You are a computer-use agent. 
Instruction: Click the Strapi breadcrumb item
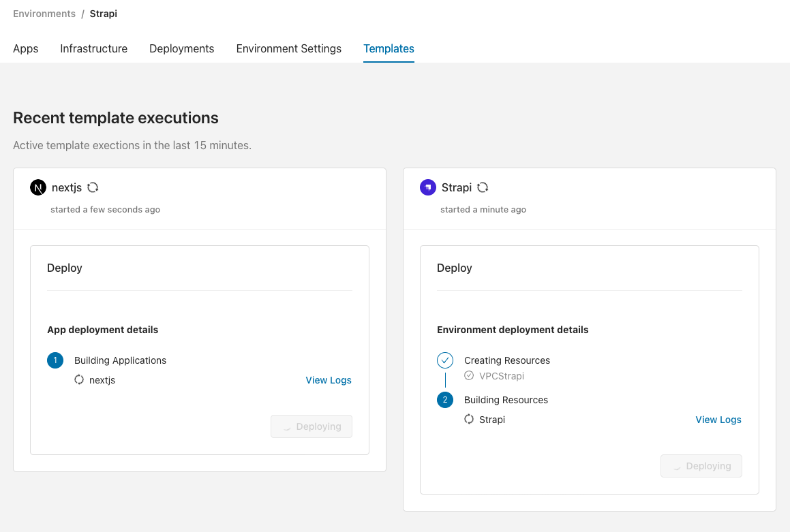(x=104, y=14)
